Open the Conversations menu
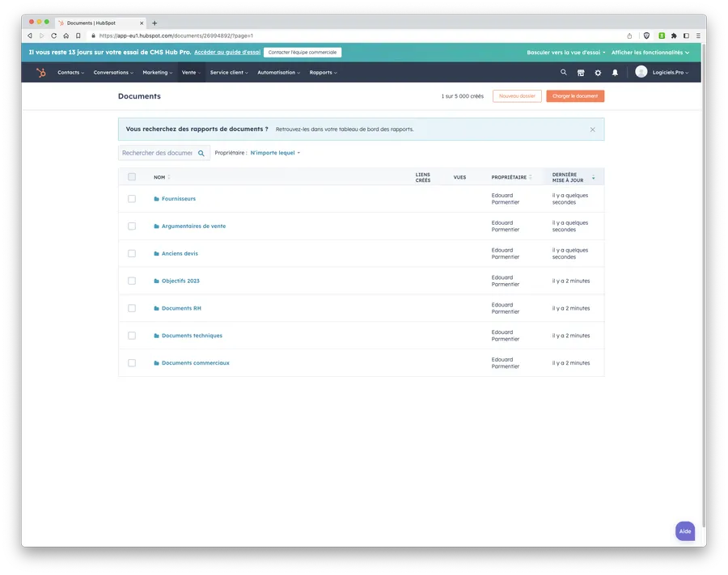 (113, 73)
